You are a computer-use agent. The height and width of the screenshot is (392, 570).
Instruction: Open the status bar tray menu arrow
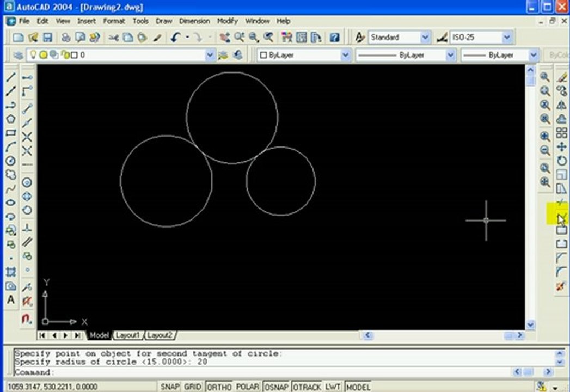point(555,388)
